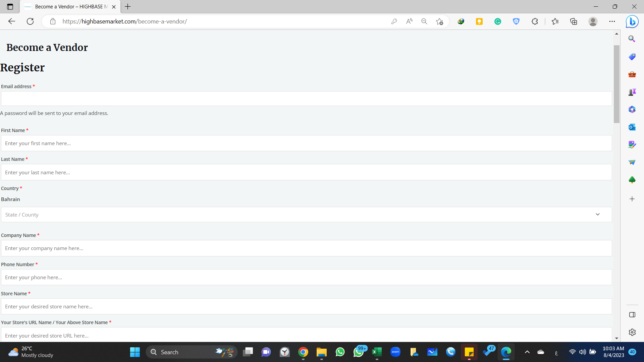Click the Email address input field
Screen dimensions: 644x362
pyautogui.click(x=306, y=99)
